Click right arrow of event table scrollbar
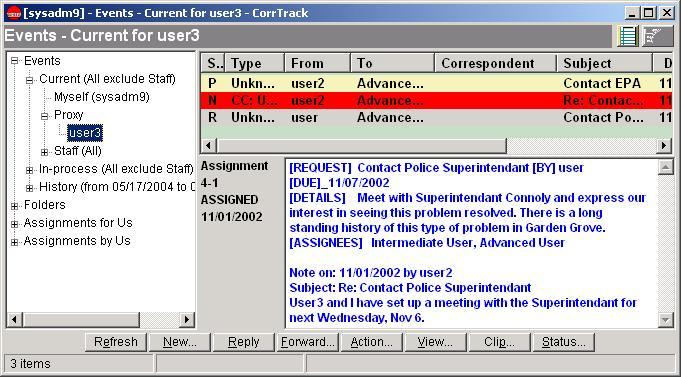681x377 pixels. point(664,146)
